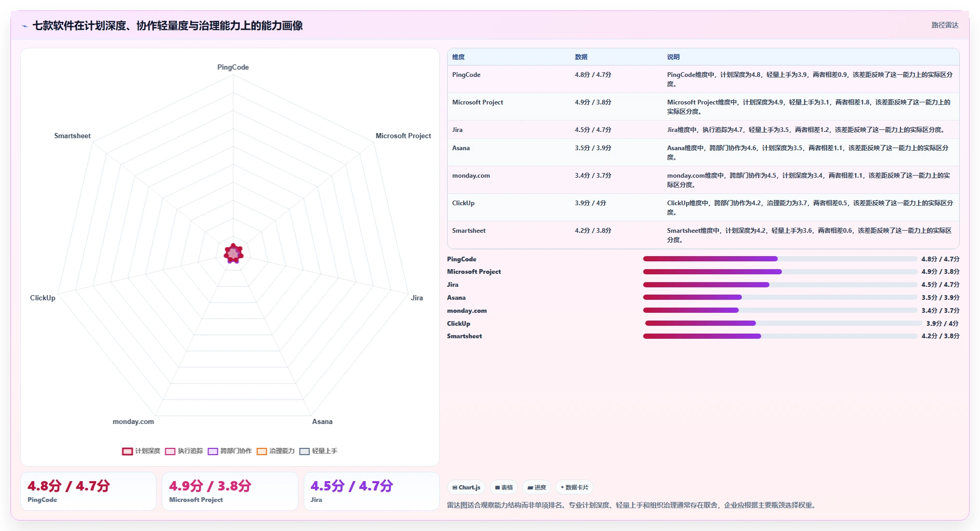Toggle the 治理能力 legend swatch
This screenshot has height=531, width=980.
click(x=262, y=451)
